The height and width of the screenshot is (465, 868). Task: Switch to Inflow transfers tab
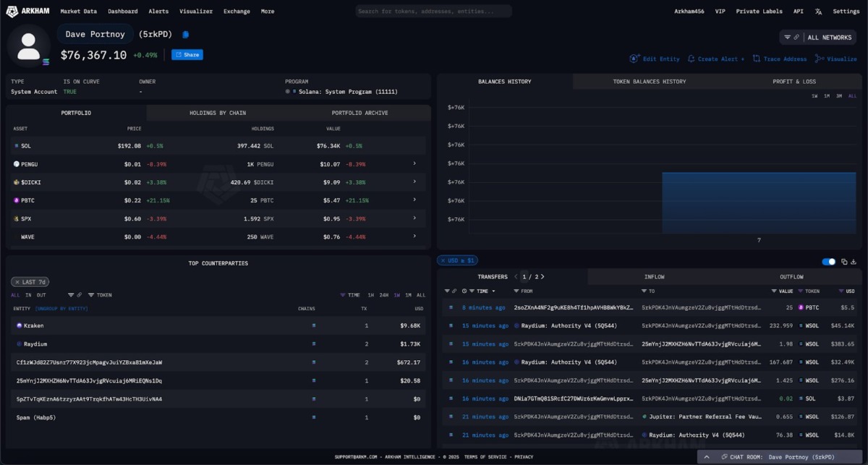coord(654,277)
